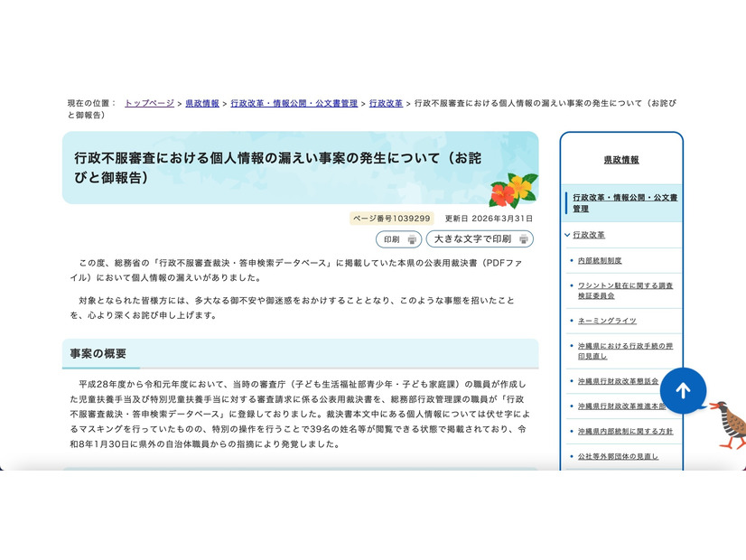
Task: Collapse the 行政改革 section with its chevron
Action: point(568,235)
